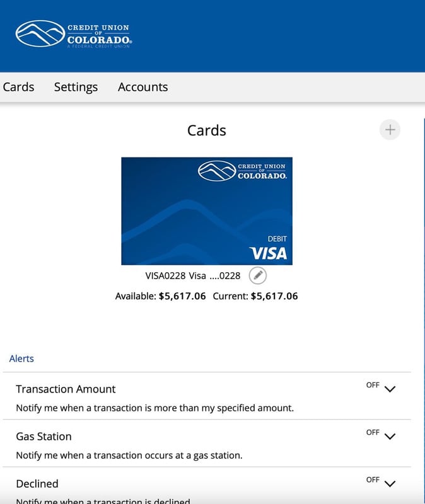
Task: Expand the Gas Station alert chevron
Action: point(390,437)
